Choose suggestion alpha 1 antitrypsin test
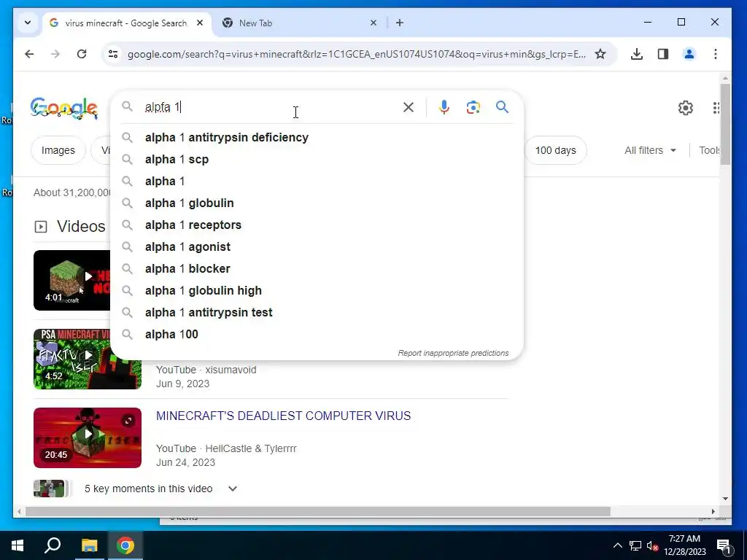The image size is (747, 560). tap(317, 313)
